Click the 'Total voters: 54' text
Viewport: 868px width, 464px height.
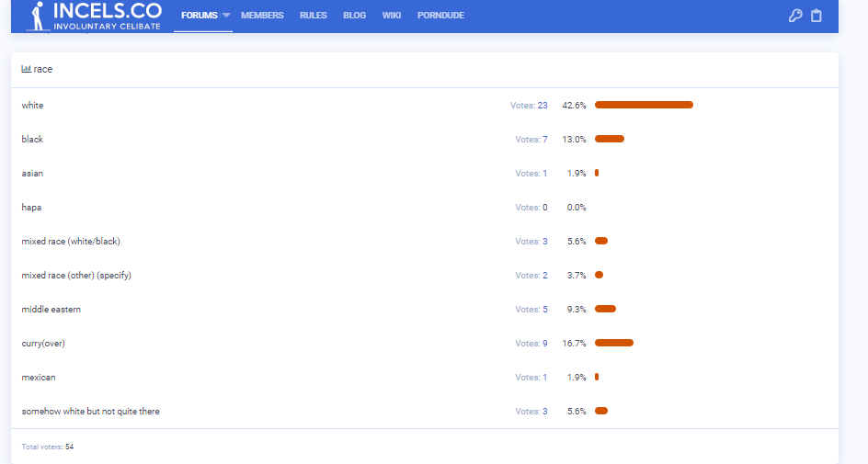pyautogui.click(x=48, y=447)
